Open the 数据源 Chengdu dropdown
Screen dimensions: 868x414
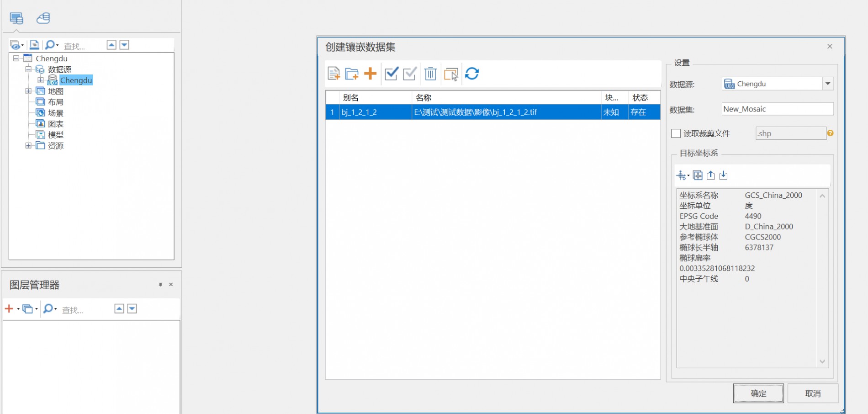[x=827, y=84]
